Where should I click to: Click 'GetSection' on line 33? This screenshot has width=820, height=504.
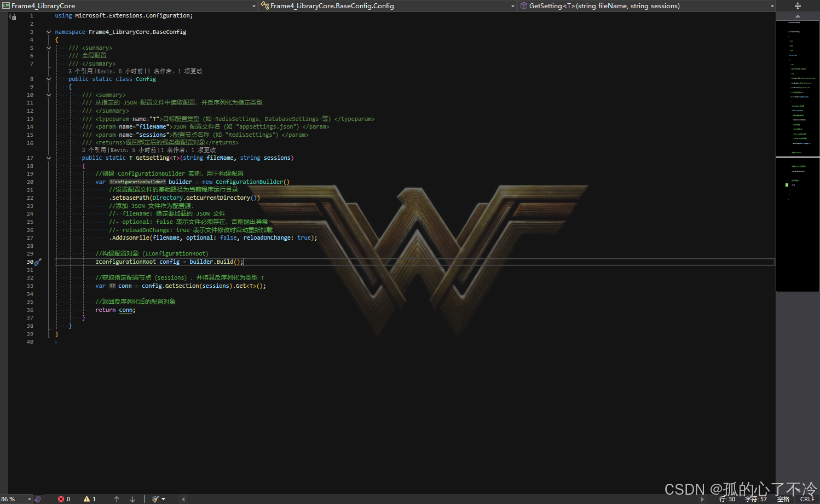tap(182, 286)
